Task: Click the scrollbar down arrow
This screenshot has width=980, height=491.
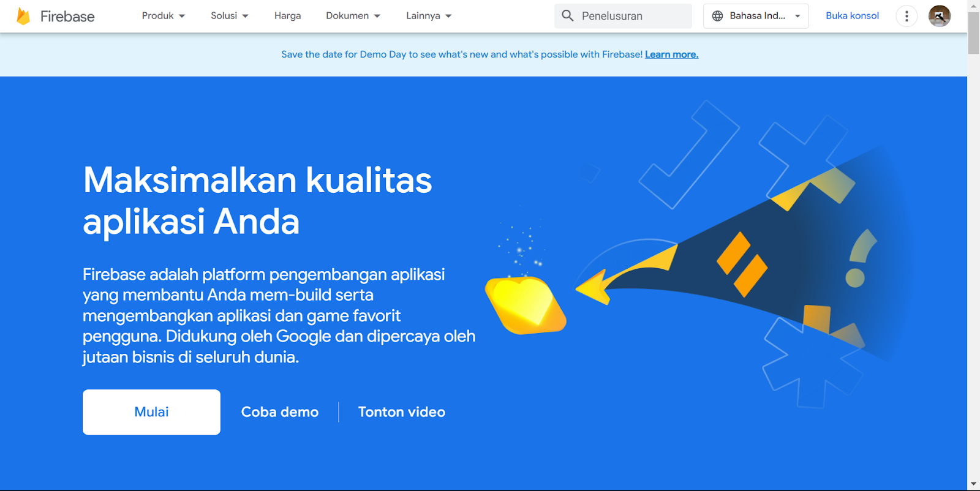Action: pyautogui.click(x=973, y=484)
